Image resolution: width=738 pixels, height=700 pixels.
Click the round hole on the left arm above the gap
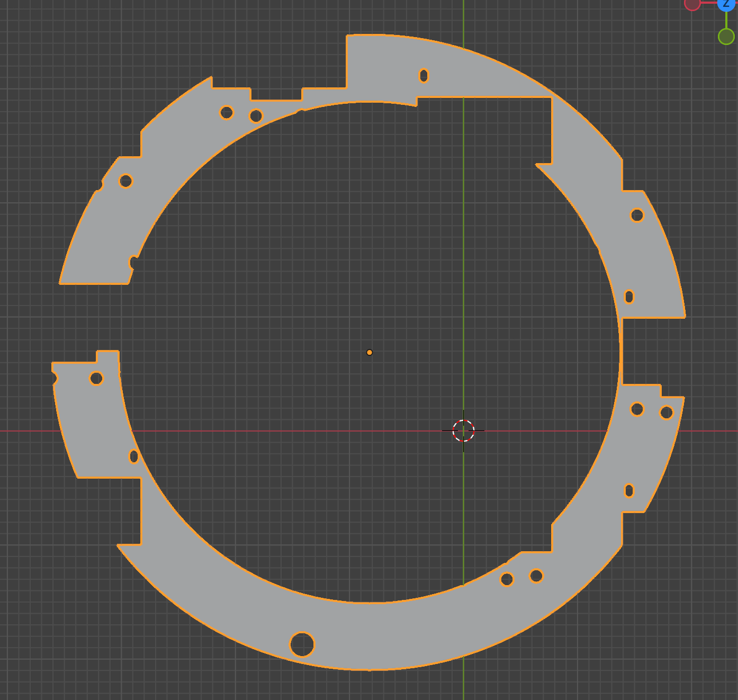(125, 181)
